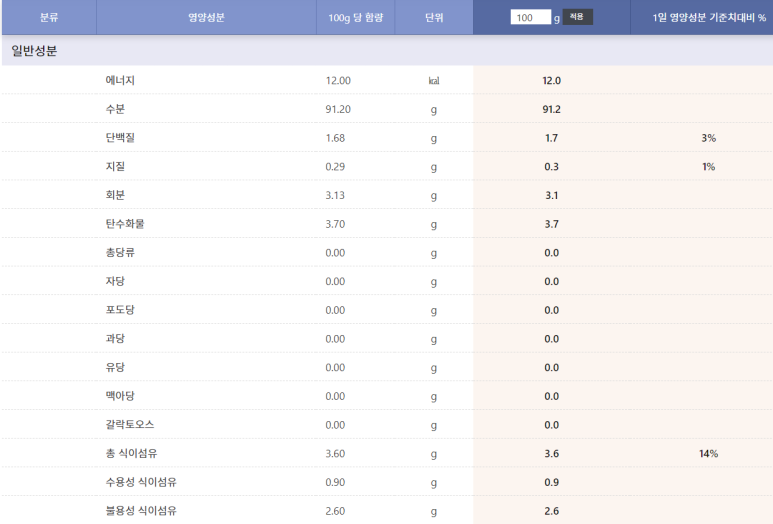This screenshot has height=524, width=773.
Task: Select the 유당 row label
Action: (115, 367)
